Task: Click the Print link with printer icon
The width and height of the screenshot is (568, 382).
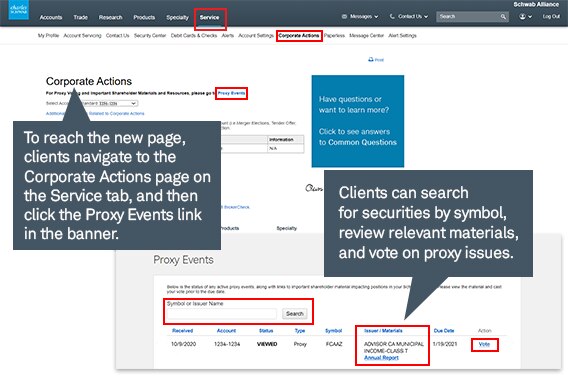Action: (x=376, y=60)
